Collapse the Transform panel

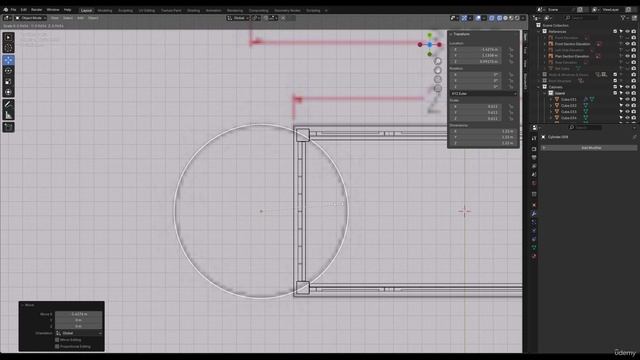point(451,34)
